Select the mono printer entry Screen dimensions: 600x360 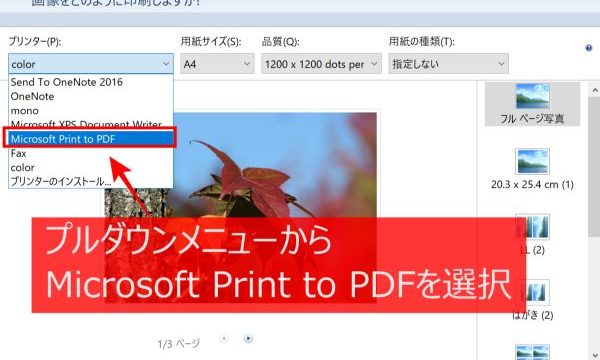[91, 111]
